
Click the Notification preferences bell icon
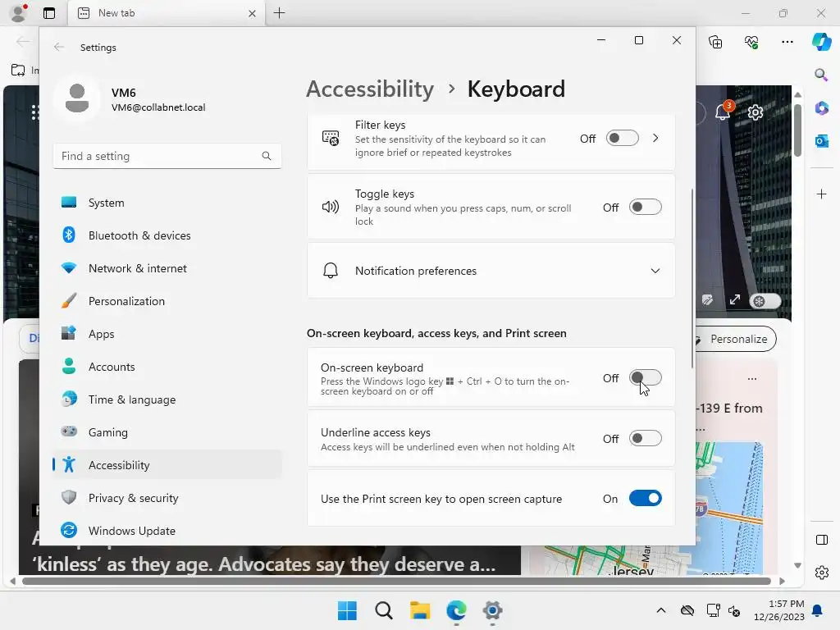(x=331, y=271)
